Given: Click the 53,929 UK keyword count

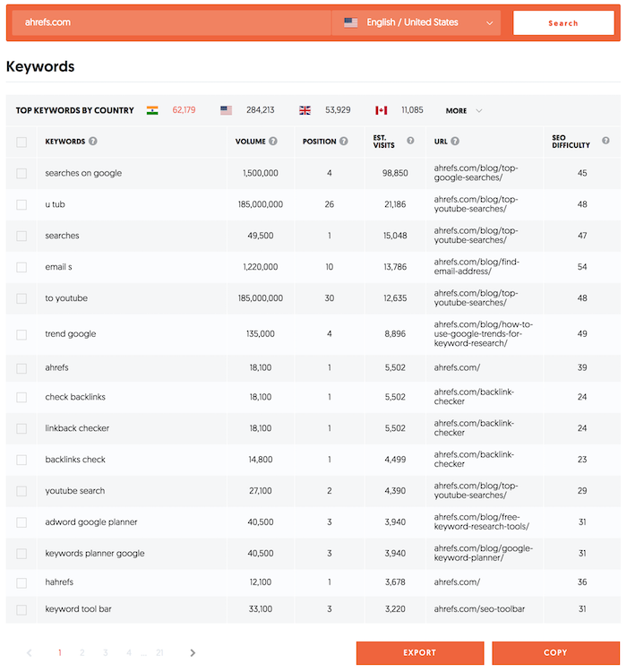Looking at the screenshot, I should (338, 110).
